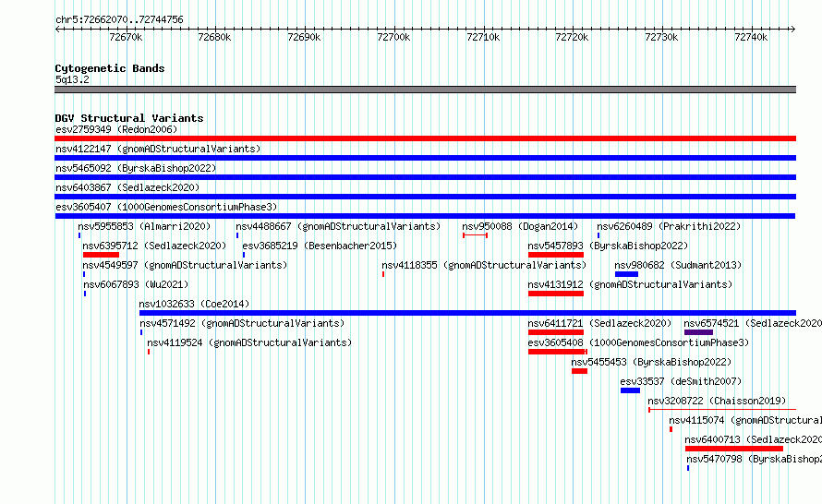Click the red nsv6411721 variant bar
Image resolution: width=822 pixels, height=504 pixels.
pos(556,332)
